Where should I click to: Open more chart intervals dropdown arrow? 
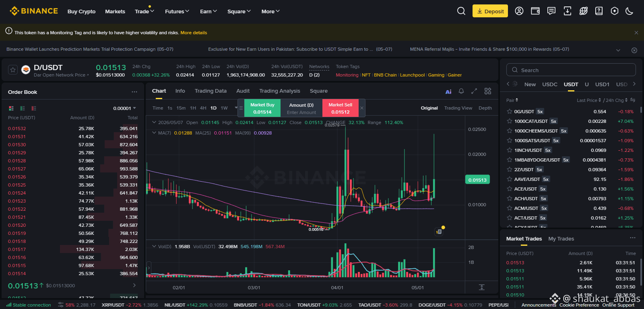(x=236, y=108)
